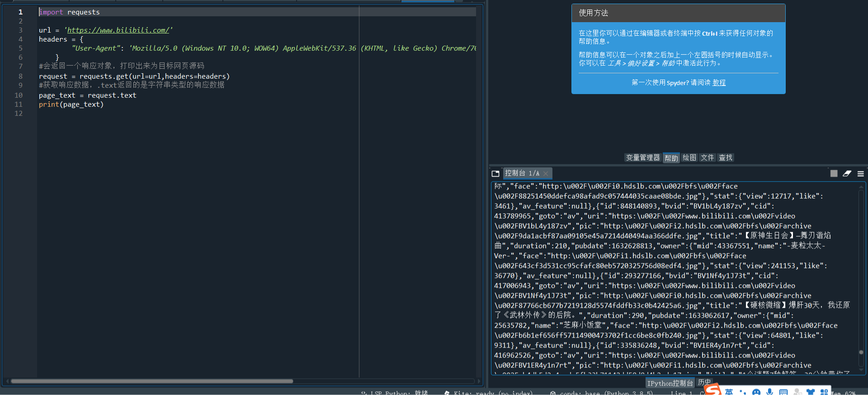The height and width of the screenshot is (395, 868).
Task: Clear console output with the eraser icon
Action: pos(847,173)
